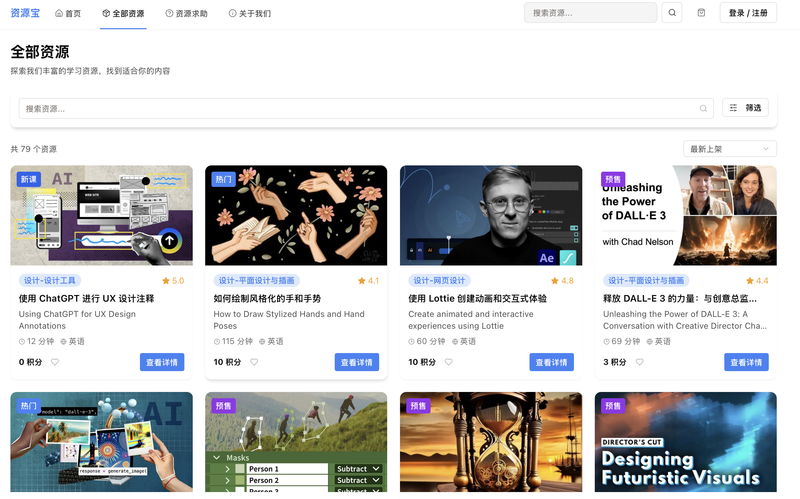Viewport: 800px width, 499px height.
Task: Click the 登录 / 注册 button
Action: pos(748,13)
